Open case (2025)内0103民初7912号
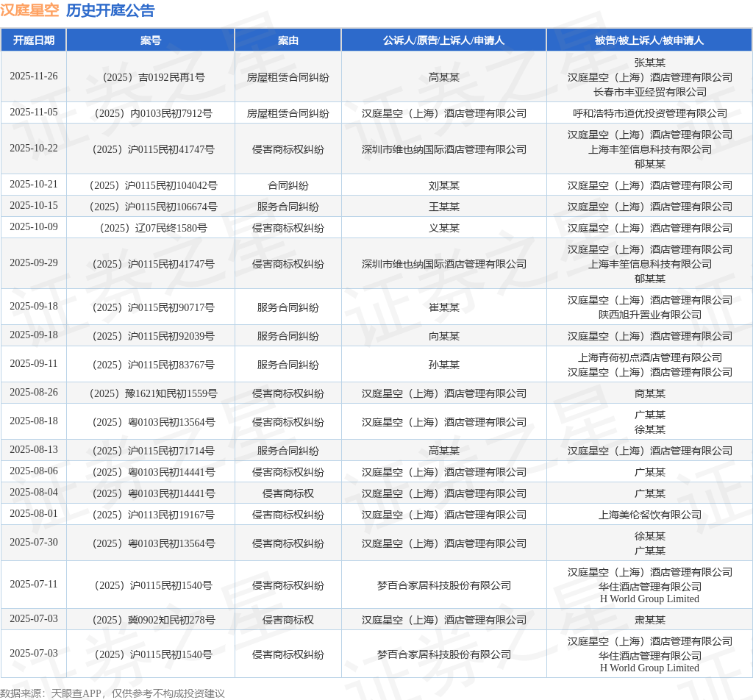Screen dimensions: 753x700 pyautogui.click(x=151, y=113)
